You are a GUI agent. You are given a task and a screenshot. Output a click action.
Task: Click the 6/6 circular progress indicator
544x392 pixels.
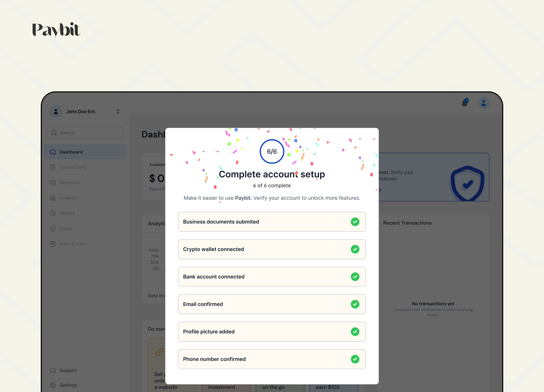[272, 151]
